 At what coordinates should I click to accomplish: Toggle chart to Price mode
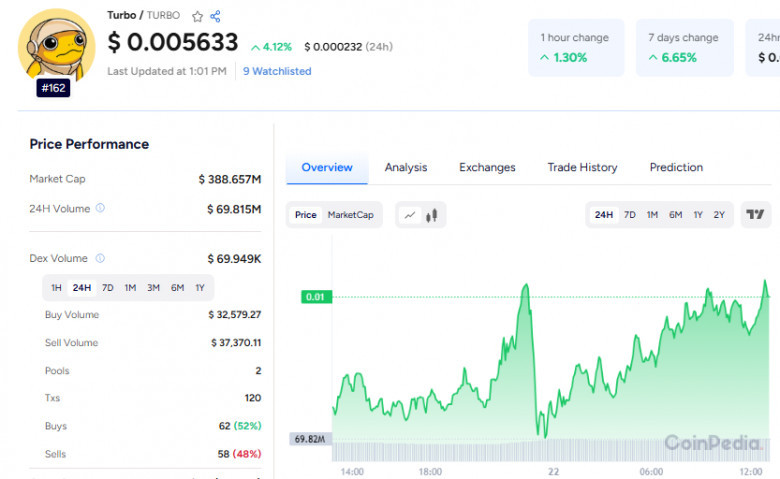[x=305, y=215]
